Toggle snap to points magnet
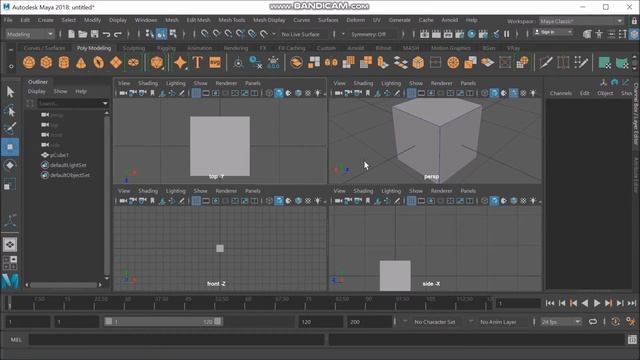Viewport: 640px width, 360px height. point(228,34)
